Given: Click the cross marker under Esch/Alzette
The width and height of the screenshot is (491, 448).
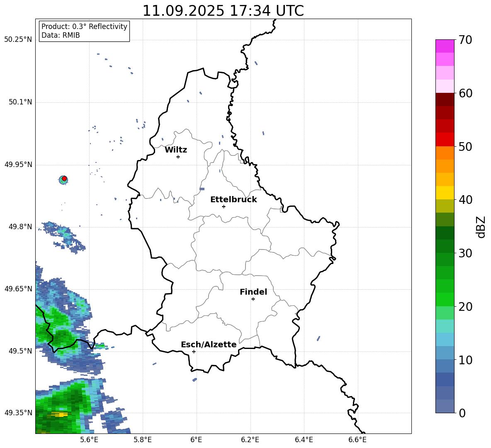Looking at the screenshot, I should pos(194,351).
